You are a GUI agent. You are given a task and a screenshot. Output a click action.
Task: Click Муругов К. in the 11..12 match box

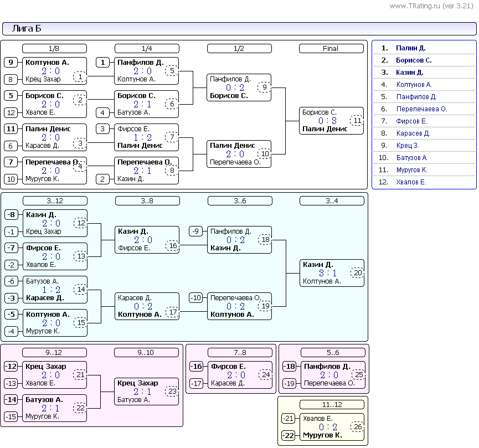tap(322, 435)
